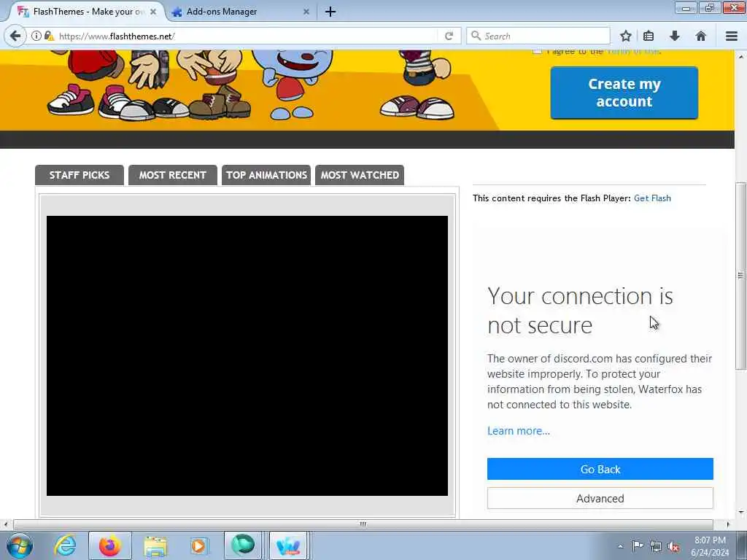The height and width of the screenshot is (560, 747).
Task: Open the Windows Start menu
Action: click(x=20, y=545)
